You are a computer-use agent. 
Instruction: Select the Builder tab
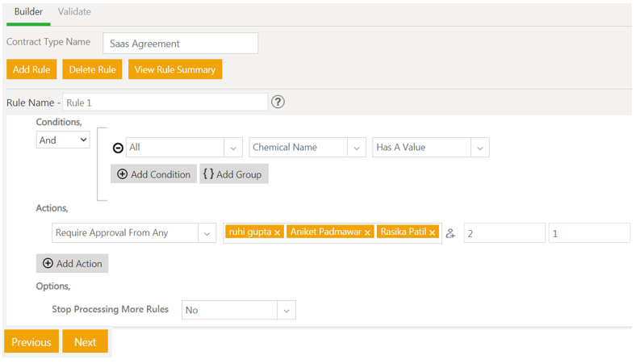28,12
